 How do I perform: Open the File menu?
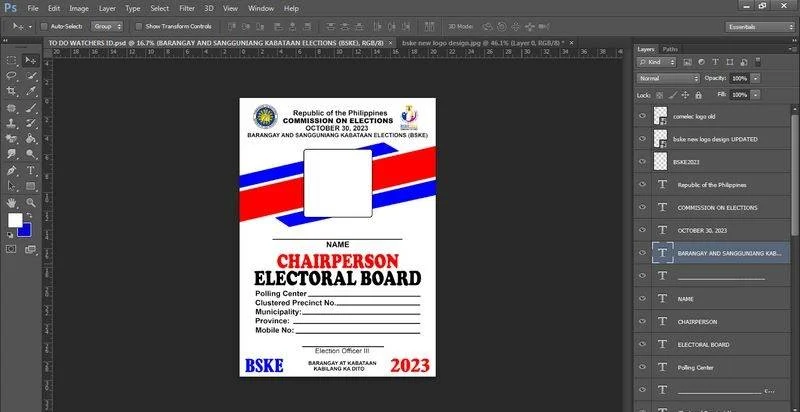coord(33,9)
